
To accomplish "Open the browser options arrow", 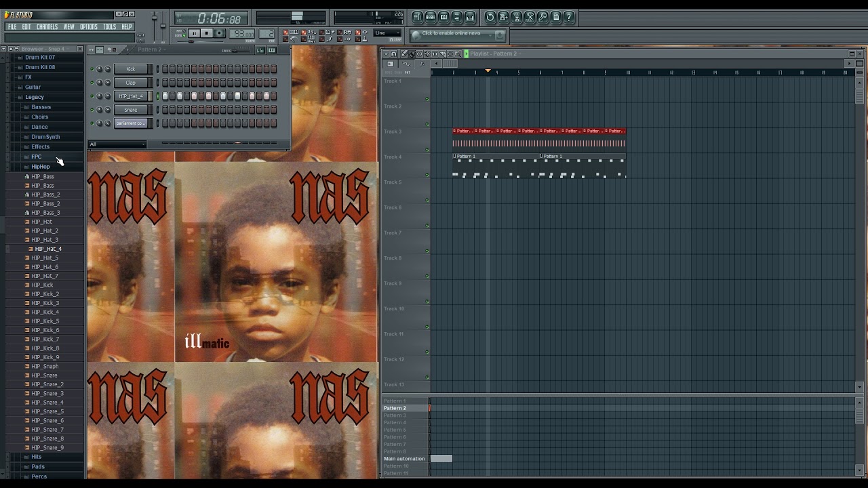I will [3, 49].
